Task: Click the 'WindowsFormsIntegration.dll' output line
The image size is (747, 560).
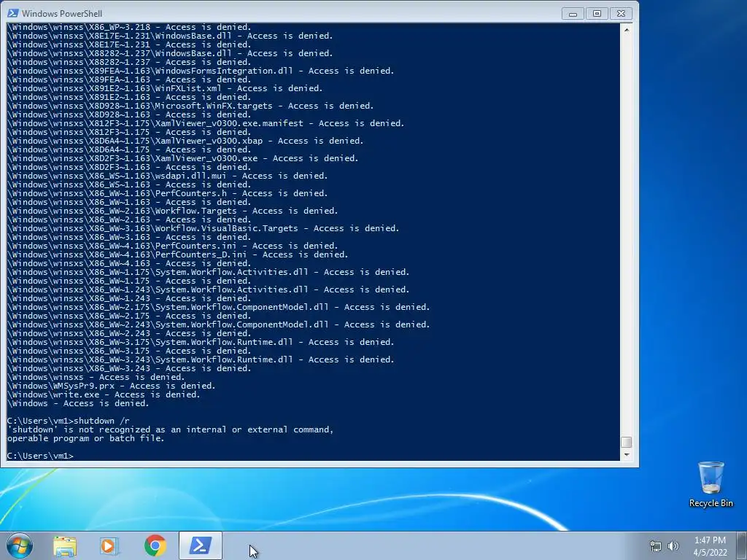Action: pyautogui.click(x=201, y=71)
